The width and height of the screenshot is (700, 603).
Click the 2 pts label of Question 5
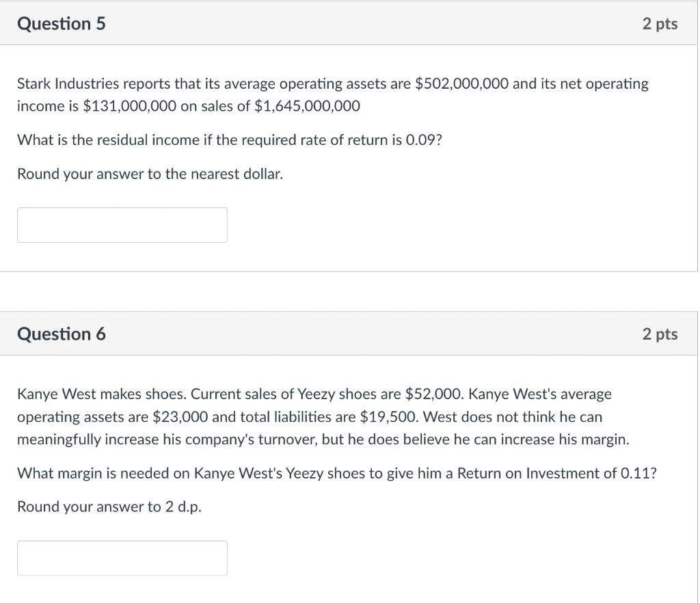660,24
